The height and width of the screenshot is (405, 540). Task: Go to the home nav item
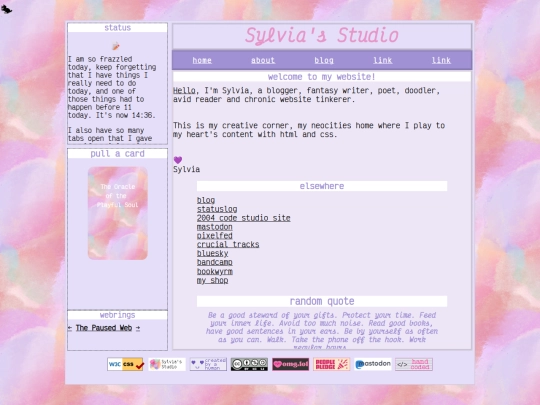coord(202,60)
